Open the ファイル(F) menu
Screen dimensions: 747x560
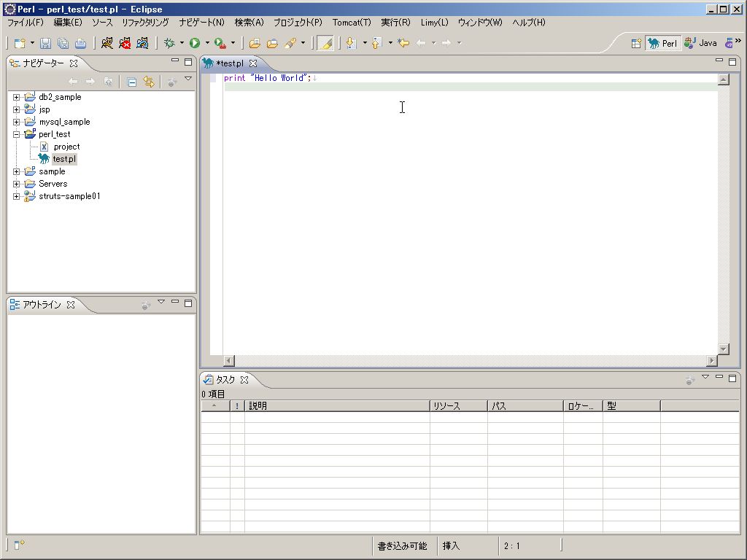coord(26,23)
